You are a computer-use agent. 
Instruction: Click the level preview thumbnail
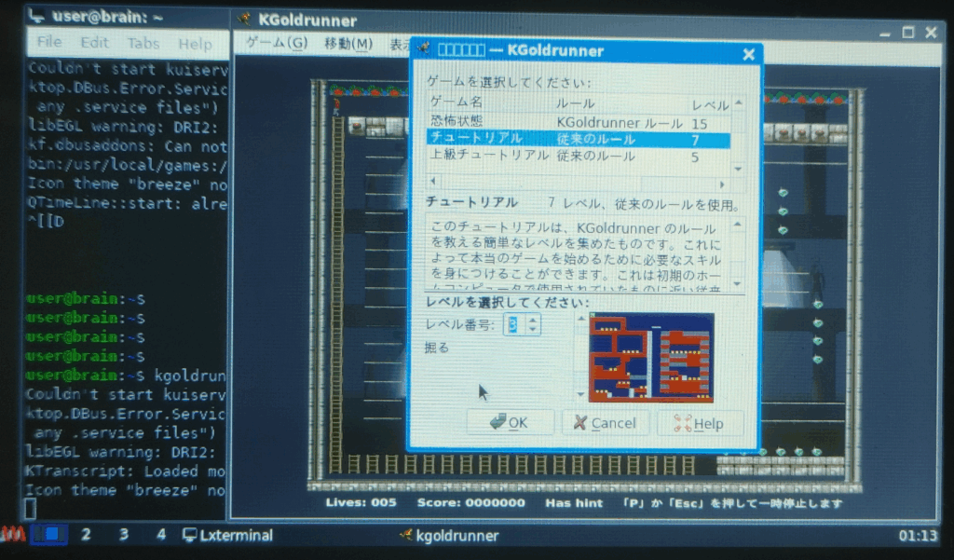click(x=651, y=357)
